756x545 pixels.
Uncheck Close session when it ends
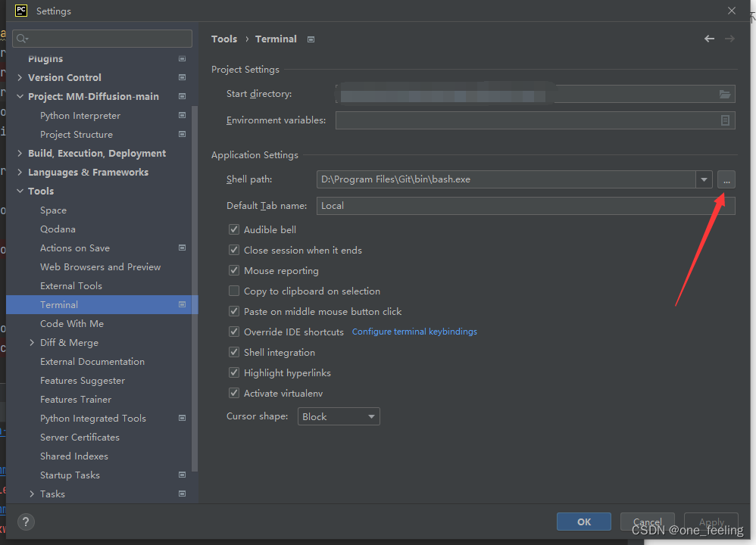[x=234, y=250]
